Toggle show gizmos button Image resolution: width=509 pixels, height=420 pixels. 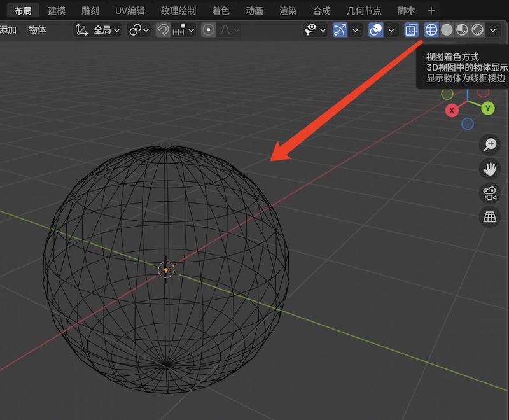[x=340, y=30]
